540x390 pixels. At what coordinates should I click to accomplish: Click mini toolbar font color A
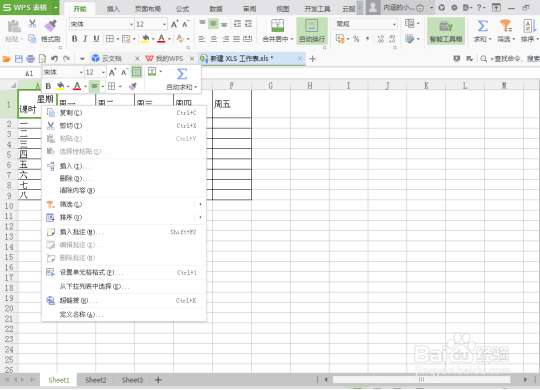click(77, 86)
